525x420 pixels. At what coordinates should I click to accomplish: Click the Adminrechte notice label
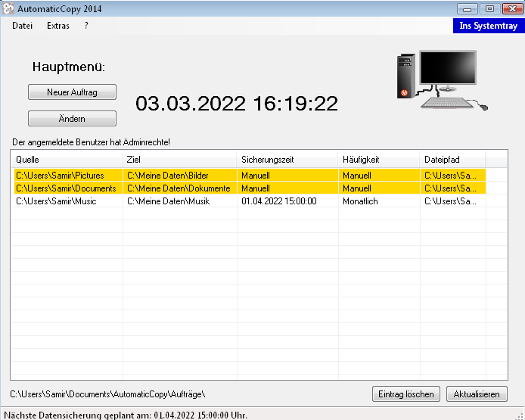tap(91, 142)
